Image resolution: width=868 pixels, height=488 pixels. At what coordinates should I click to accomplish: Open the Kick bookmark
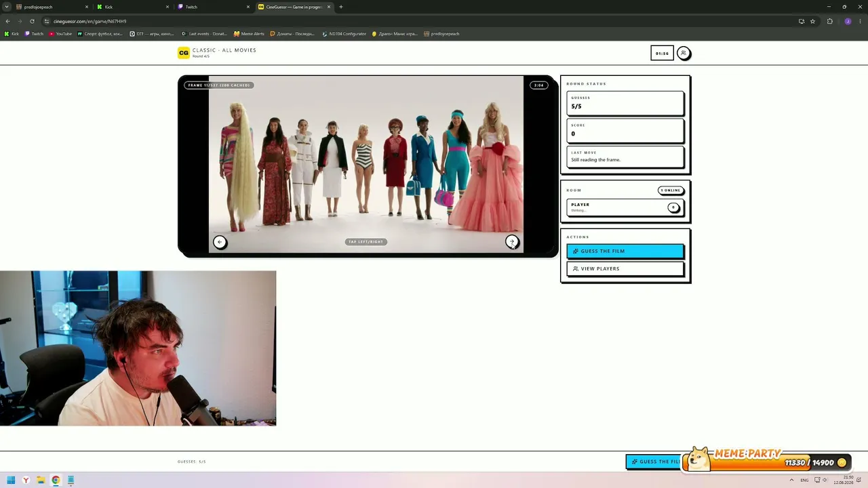(x=12, y=34)
